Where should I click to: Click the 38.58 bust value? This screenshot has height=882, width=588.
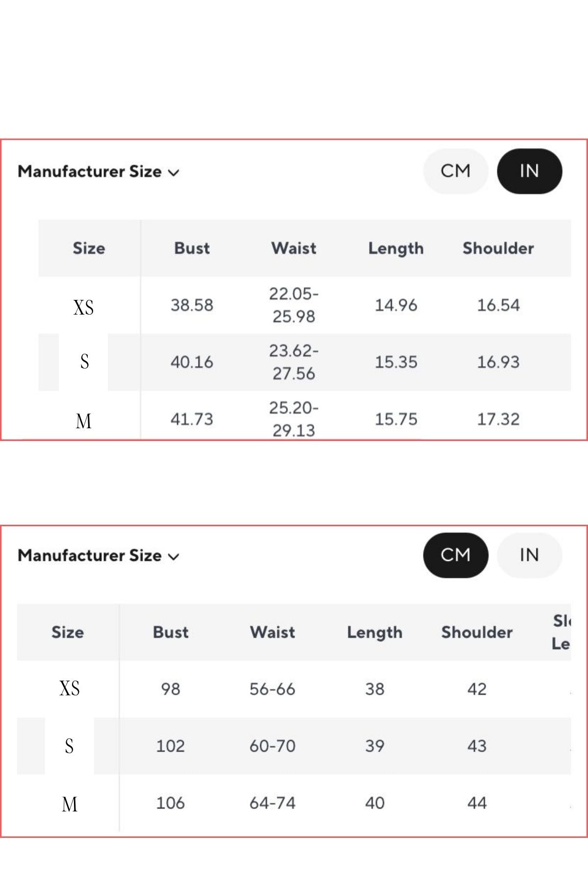192,305
